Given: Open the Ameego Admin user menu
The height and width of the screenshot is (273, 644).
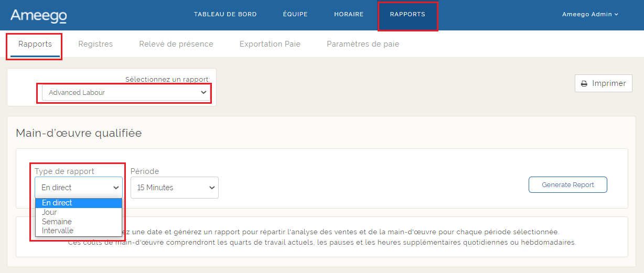Looking at the screenshot, I should [590, 15].
